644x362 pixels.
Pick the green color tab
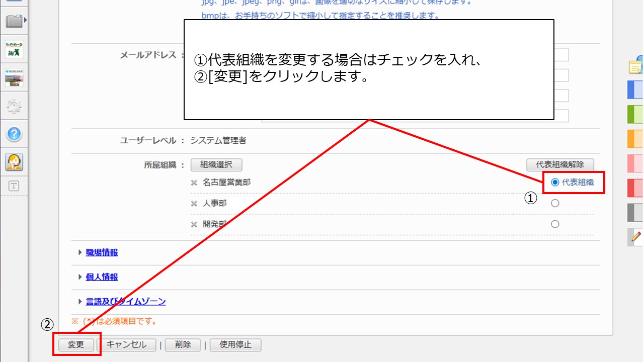click(x=635, y=114)
